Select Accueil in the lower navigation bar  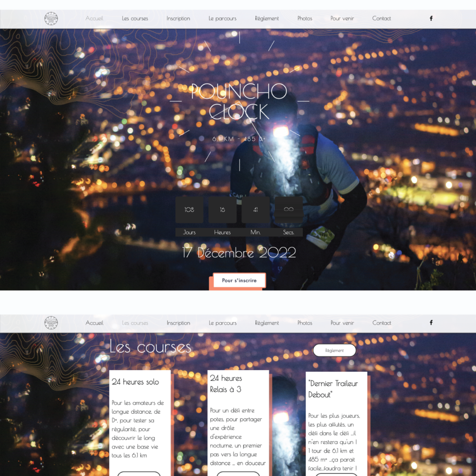point(94,323)
